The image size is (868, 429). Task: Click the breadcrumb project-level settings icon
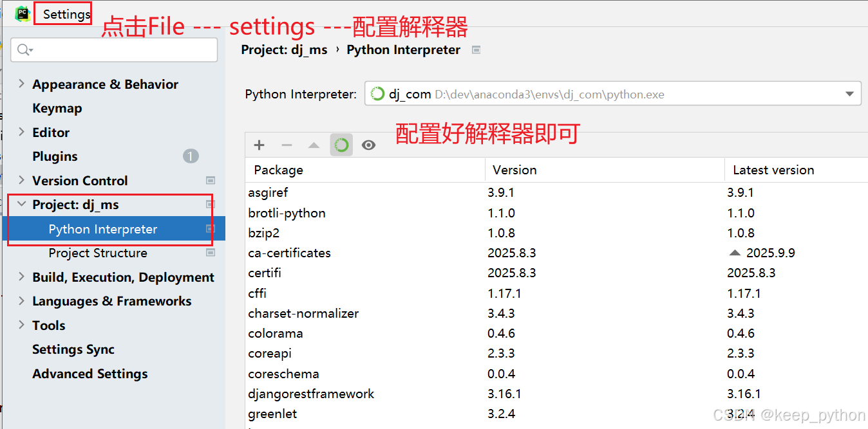(x=476, y=50)
